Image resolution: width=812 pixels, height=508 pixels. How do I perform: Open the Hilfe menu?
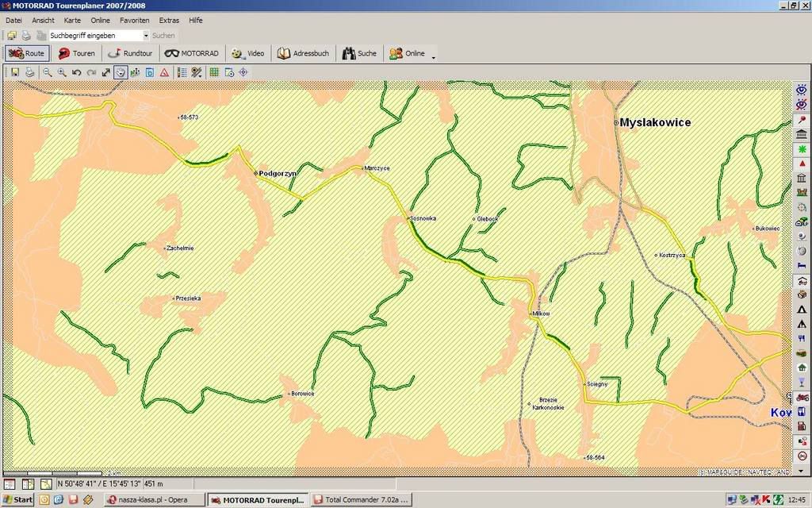click(196, 20)
